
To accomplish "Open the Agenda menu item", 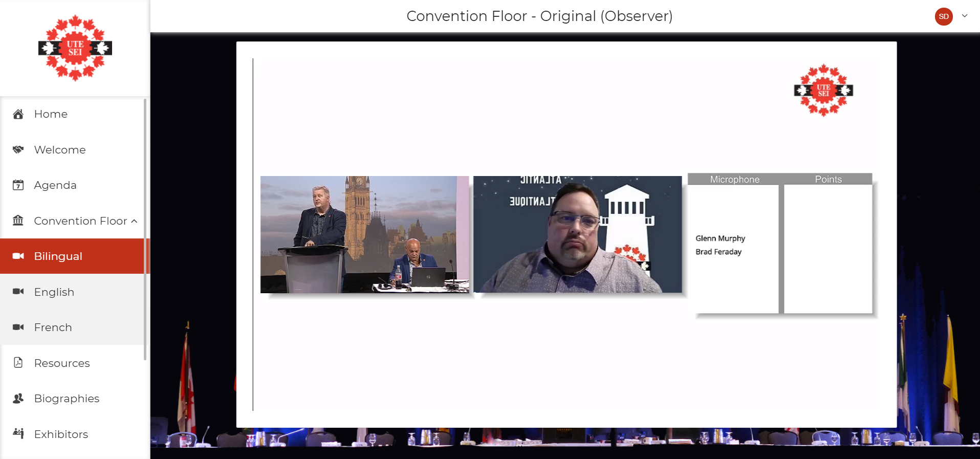I will tap(55, 185).
